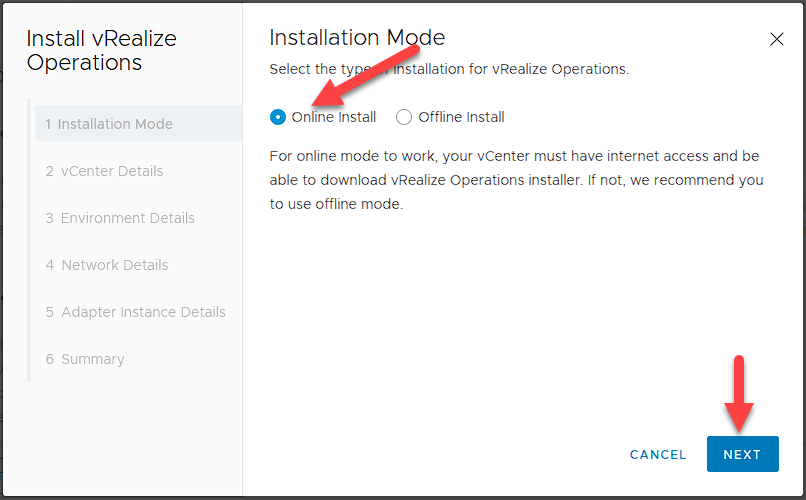806x500 pixels.
Task: Choose the Offline Install radio button
Action: click(404, 117)
